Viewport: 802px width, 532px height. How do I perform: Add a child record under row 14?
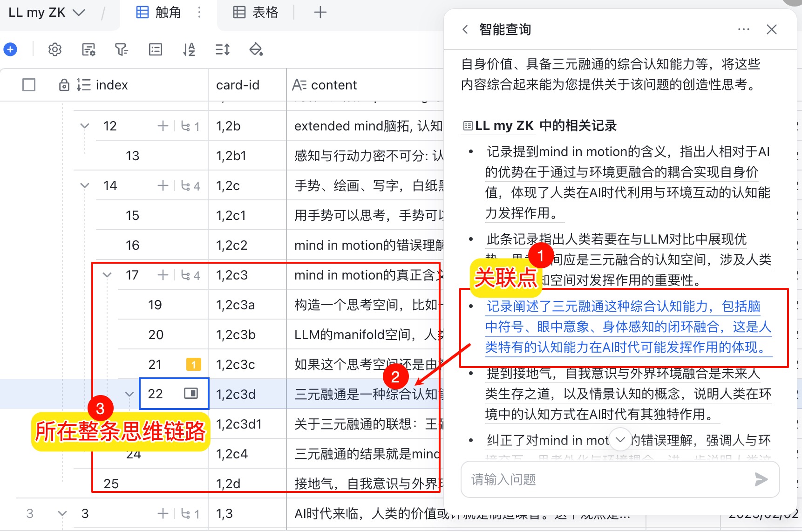tap(163, 185)
